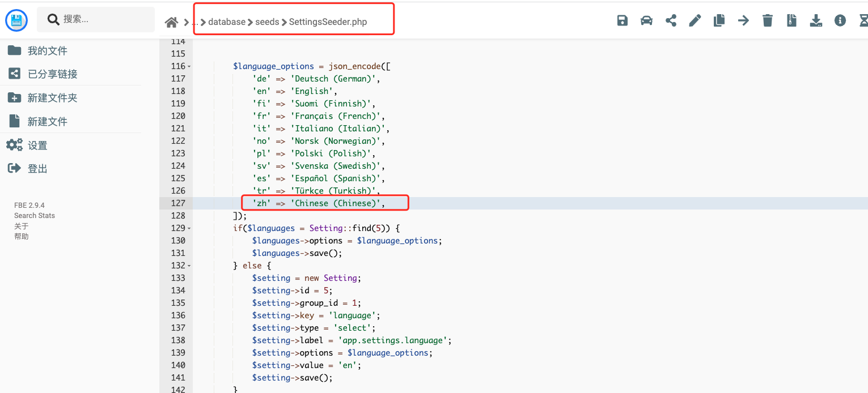Click the 'sv' => 'Svenska (Swedish)' line
This screenshot has height=393, width=868.
tap(319, 166)
